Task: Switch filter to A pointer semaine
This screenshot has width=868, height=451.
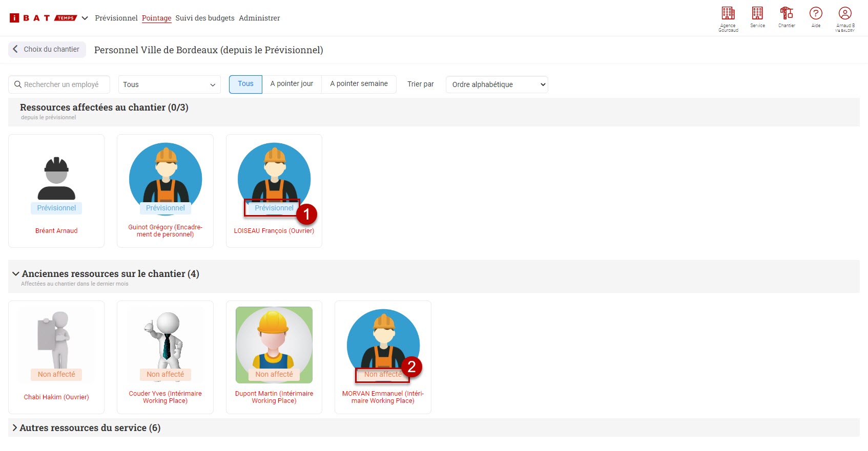Action: tap(359, 84)
